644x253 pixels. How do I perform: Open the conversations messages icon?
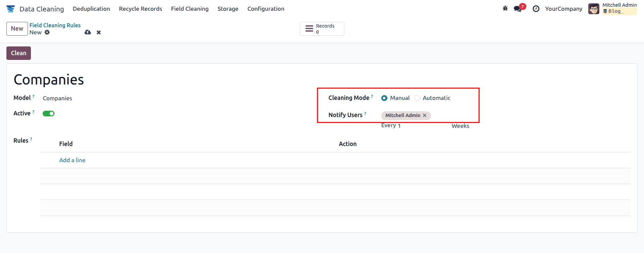518,9
